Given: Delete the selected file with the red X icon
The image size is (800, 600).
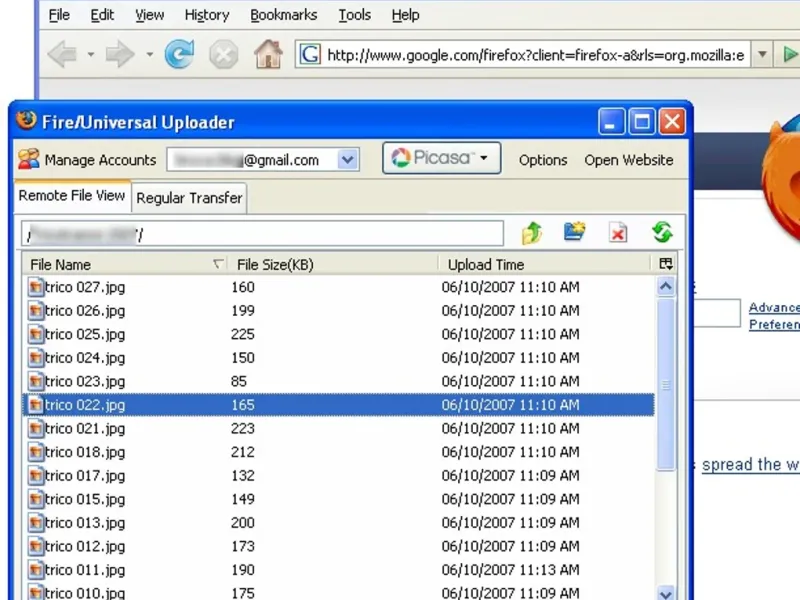Looking at the screenshot, I should point(618,233).
